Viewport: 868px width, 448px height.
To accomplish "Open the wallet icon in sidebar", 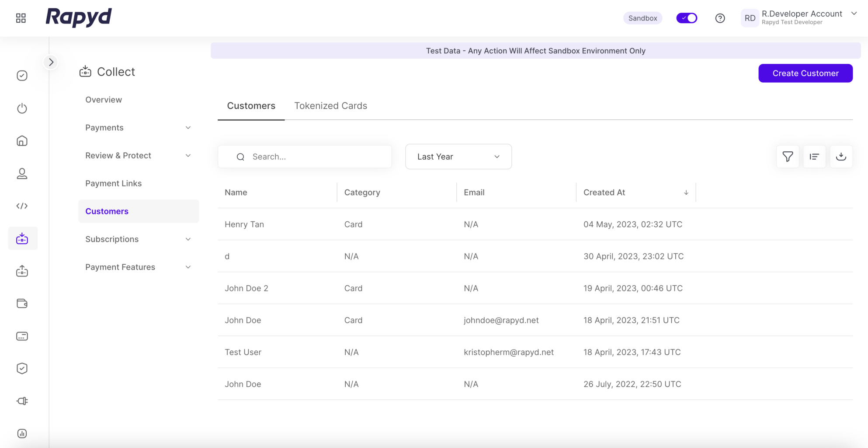I will 22,304.
